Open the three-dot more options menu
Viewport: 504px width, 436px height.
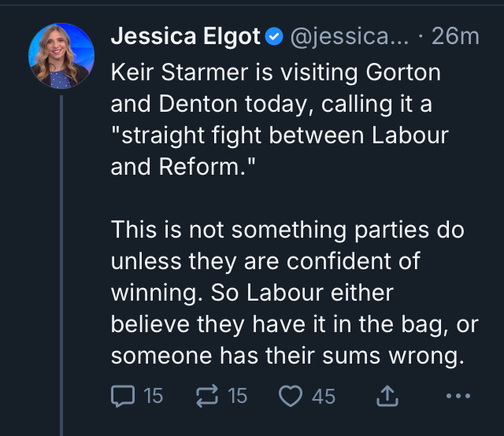(458, 396)
